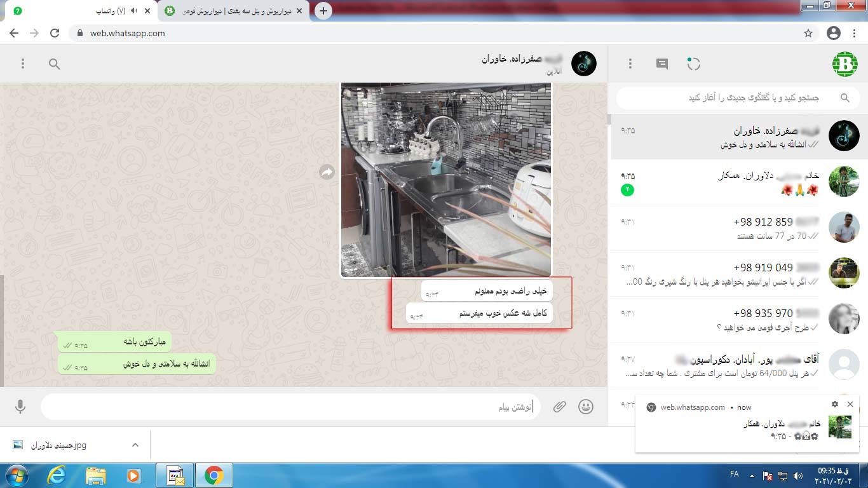Open network icon in system tray
The image size is (868, 488).
pos(783,475)
